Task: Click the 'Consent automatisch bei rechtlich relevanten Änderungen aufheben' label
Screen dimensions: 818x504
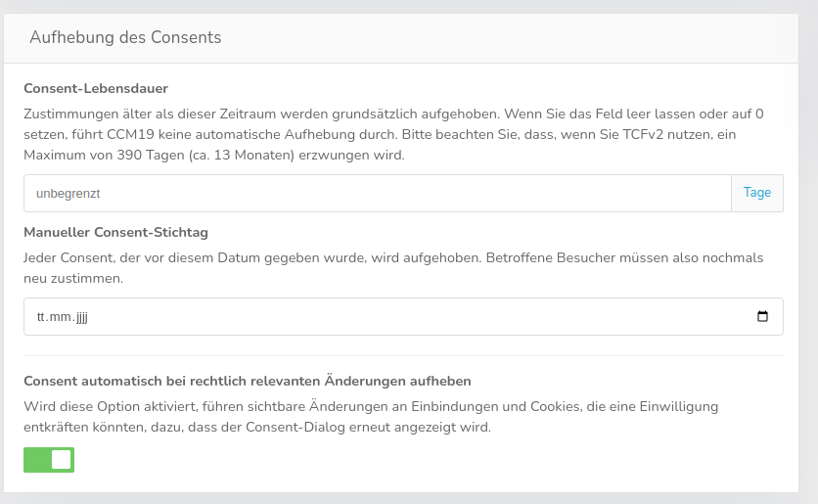Action: pyautogui.click(x=248, y=381)
